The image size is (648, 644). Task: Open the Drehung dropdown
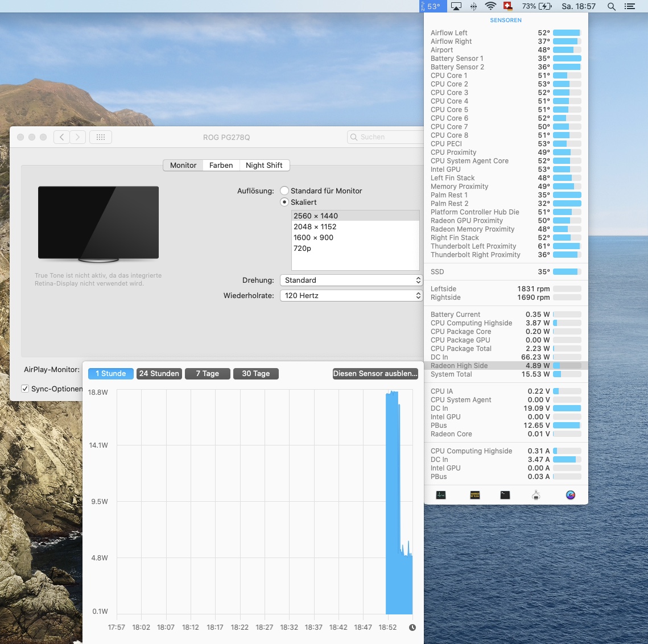[351, 280]
